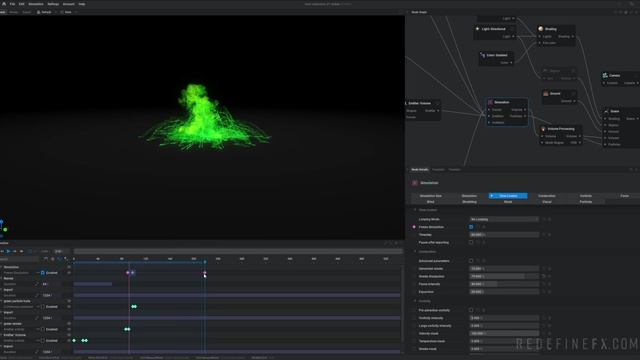640x360 pixels.
Task: Click the Ground output socket on Ground node
Action: (x=575, y=101)
